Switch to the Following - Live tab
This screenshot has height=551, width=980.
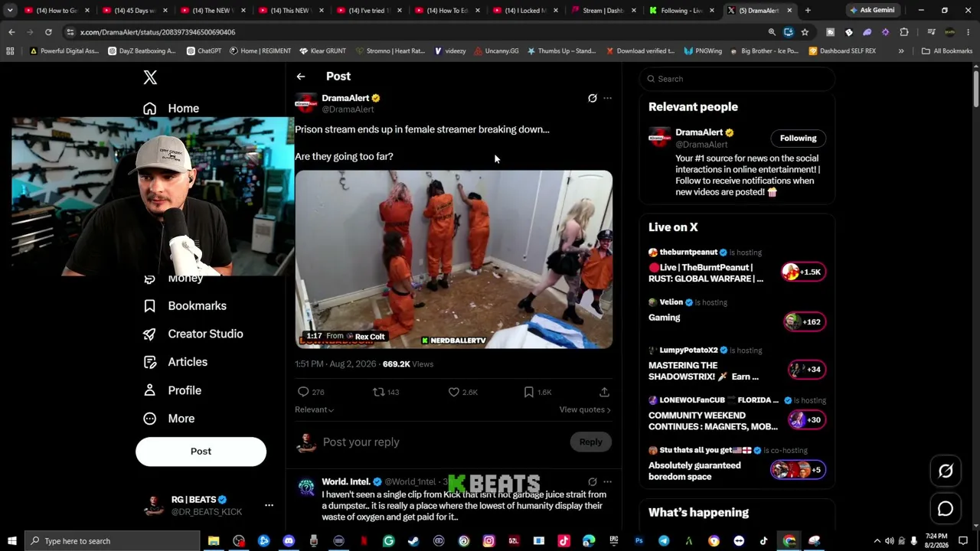click(x=681, y=11)
